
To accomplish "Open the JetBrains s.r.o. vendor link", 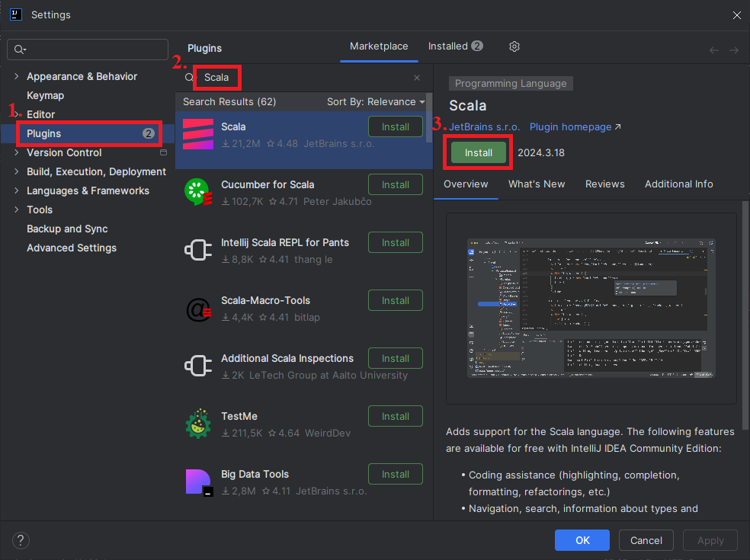I will coord(484,127).
